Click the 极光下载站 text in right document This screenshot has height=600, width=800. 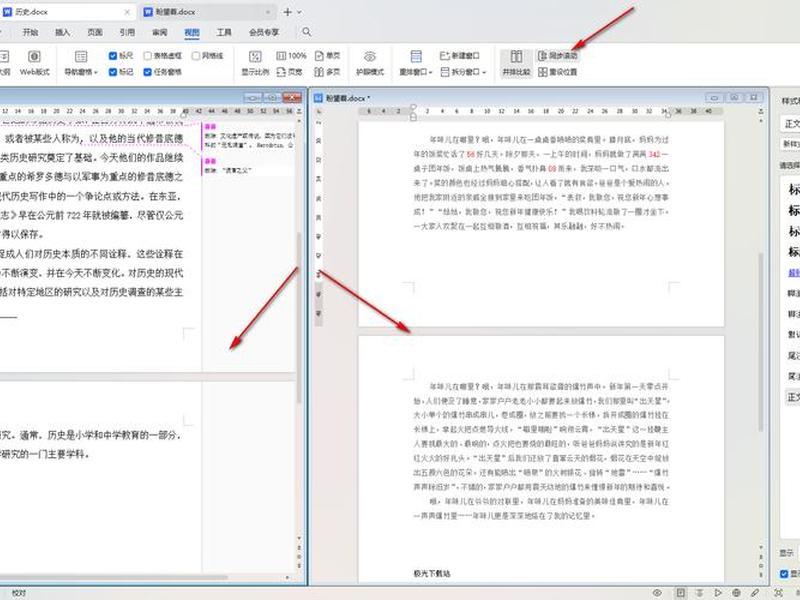tap(432, 573)
